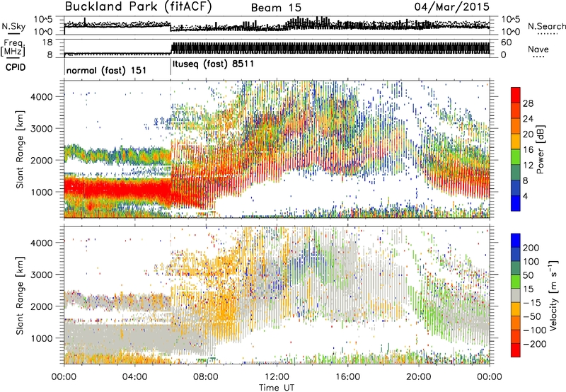Click the date '04/Mar/2015'

[452, 7]
